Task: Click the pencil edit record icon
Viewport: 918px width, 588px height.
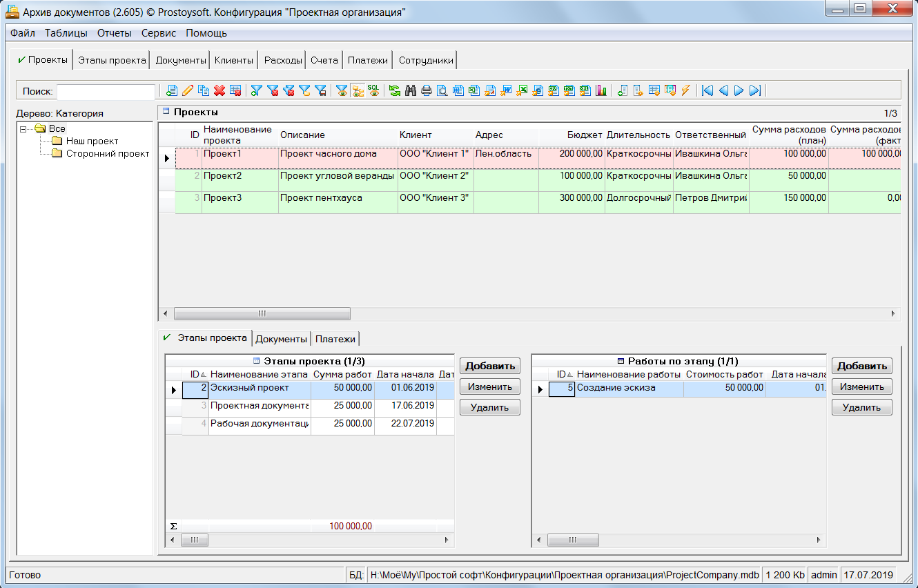Action: click(188, 90)
